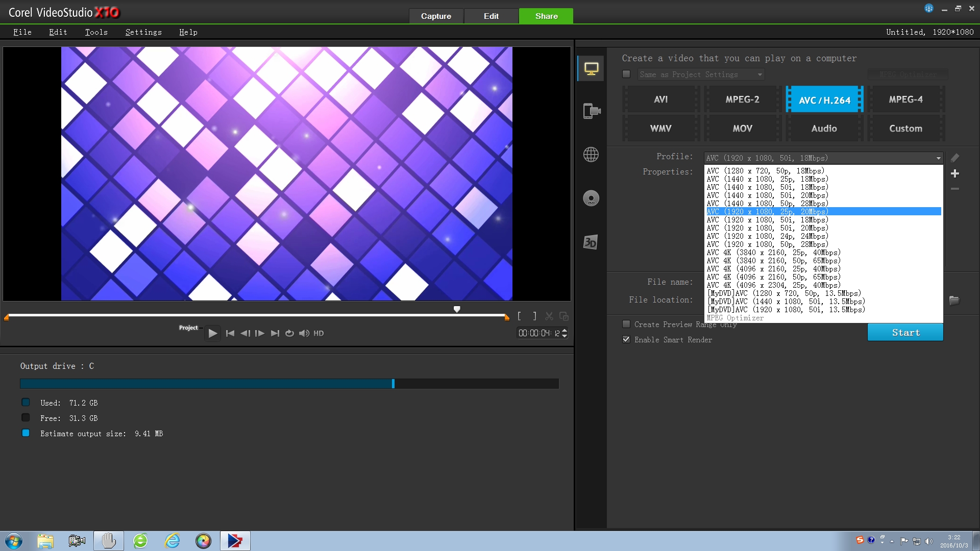Select the WMV format button
This screenshot has width=980, height=551.
pyautogui.click(x=661, y=129)
